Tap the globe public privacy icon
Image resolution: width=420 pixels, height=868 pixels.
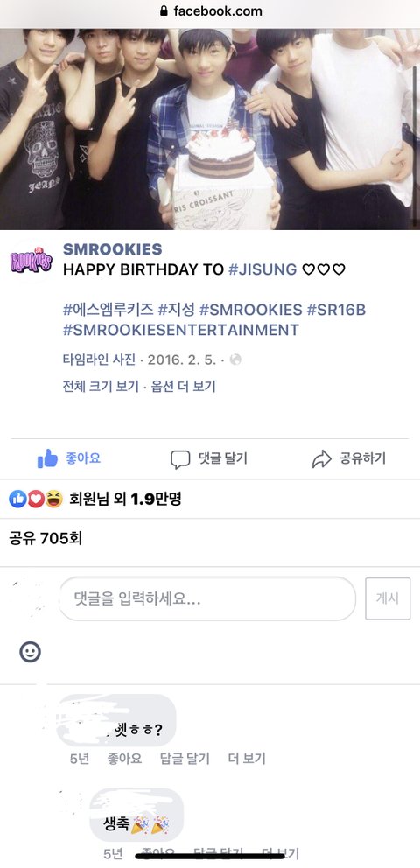coord(235,360)
